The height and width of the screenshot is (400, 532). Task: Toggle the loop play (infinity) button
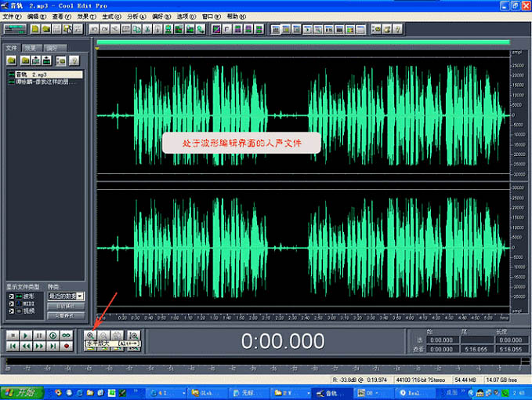(67, 336)
